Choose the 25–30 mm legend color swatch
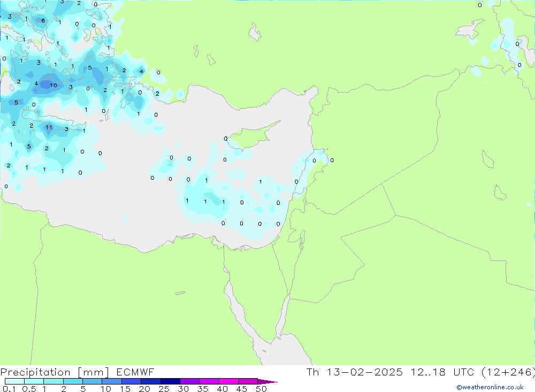This screenshot has height=392, width=535. pyautogui.click(x=170, y=381)
